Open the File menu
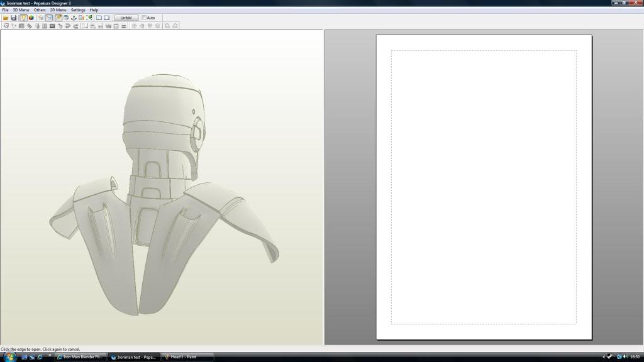The image size is (644, 362). pos(5,10)
